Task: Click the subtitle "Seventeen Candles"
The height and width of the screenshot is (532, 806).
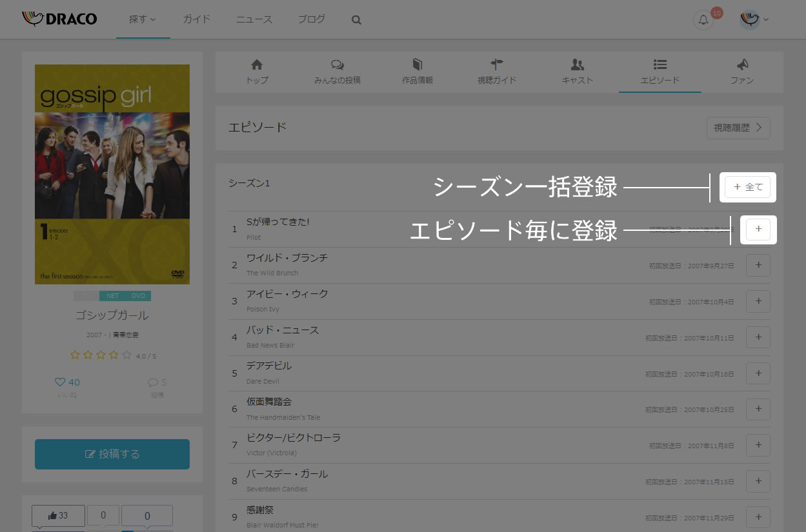Action: coord(277,489)
